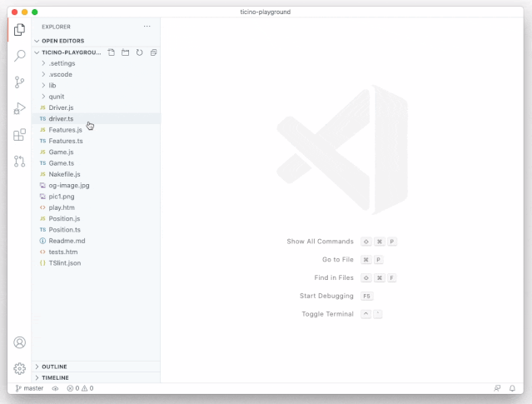Expand the .settings folder
This screenshot has height=404, width=532.
pos(61,63)
